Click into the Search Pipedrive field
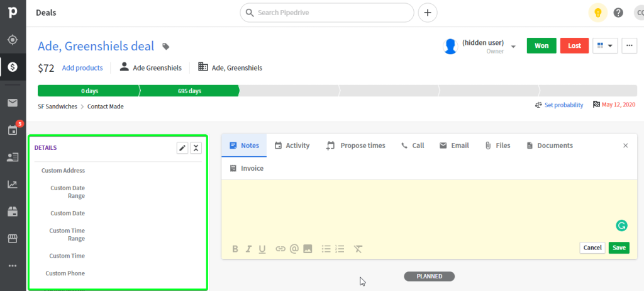Viewport: 644px width, 291px height. [327, 13]
